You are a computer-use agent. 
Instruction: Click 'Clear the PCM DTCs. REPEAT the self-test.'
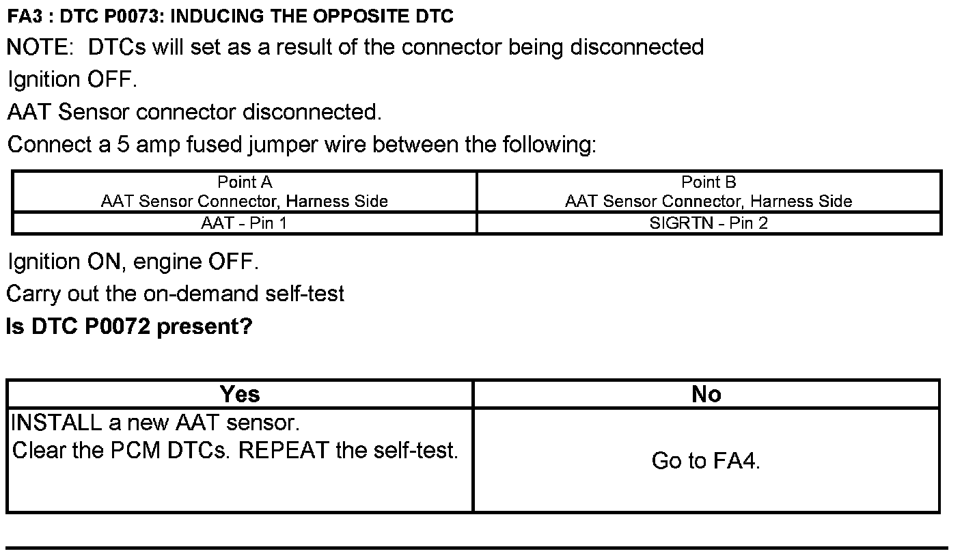(x=235, y=451)
